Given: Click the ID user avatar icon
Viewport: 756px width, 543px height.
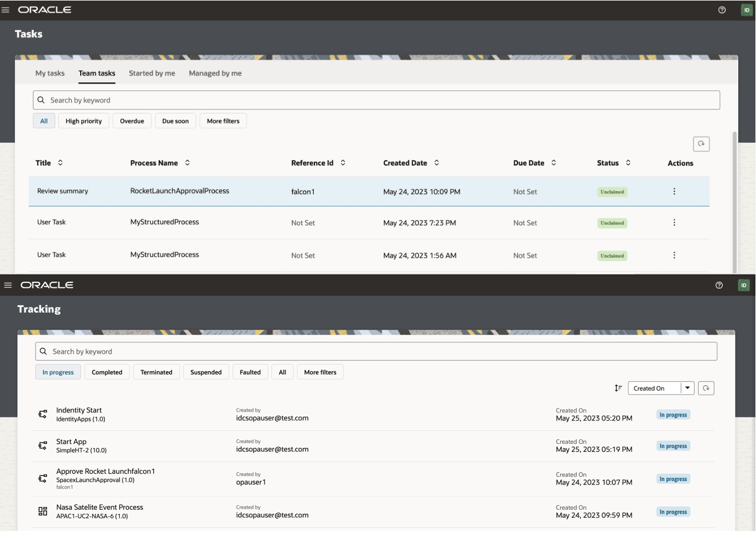Looking at the screenshot, I should pyautogui.click(x=746, y=10).
